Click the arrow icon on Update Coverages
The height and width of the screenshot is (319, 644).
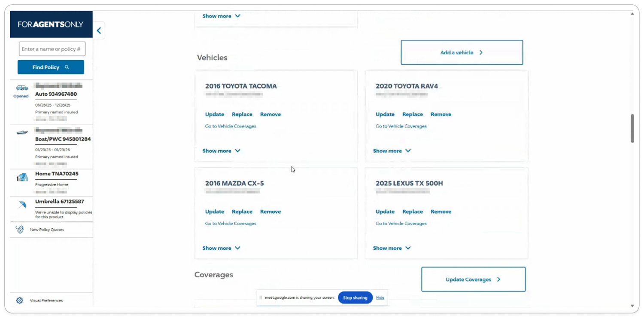tap(498, 279)
